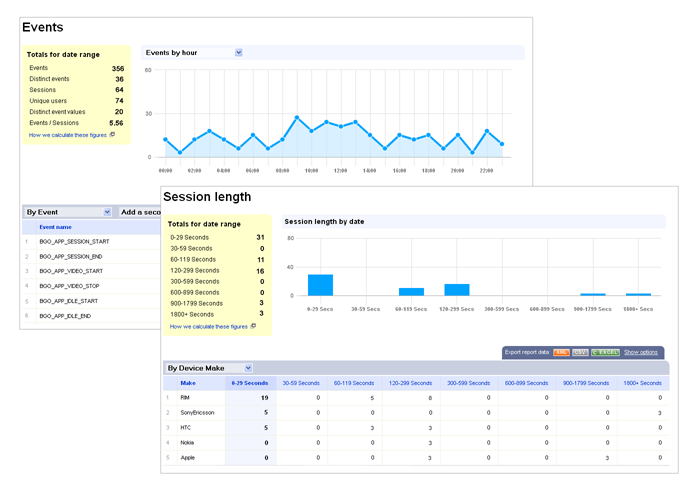Click the peak data point at 09:00
This screenshot has height=496, width=700.
pos(297,117)
